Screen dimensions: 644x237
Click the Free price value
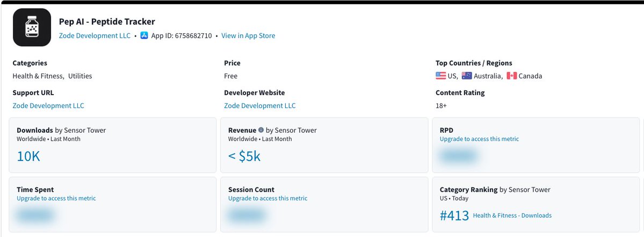(x=231, y=76)
